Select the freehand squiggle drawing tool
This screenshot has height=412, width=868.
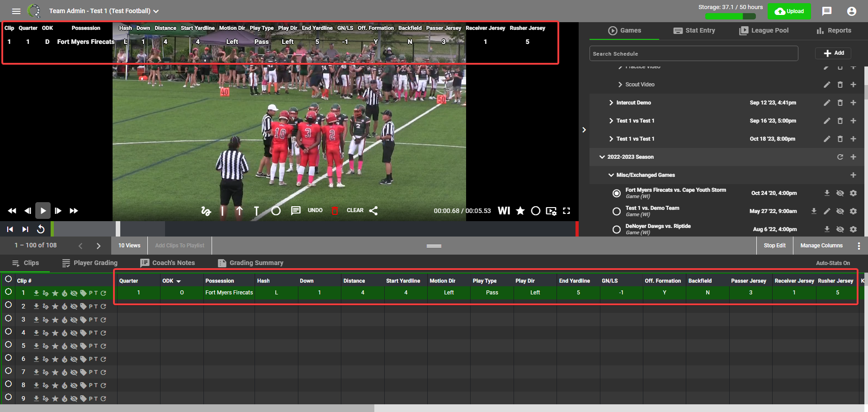tap(206, 211)
